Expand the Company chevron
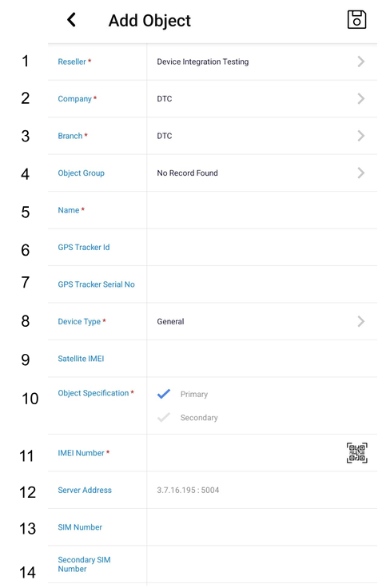 click(x=360, y=98)
